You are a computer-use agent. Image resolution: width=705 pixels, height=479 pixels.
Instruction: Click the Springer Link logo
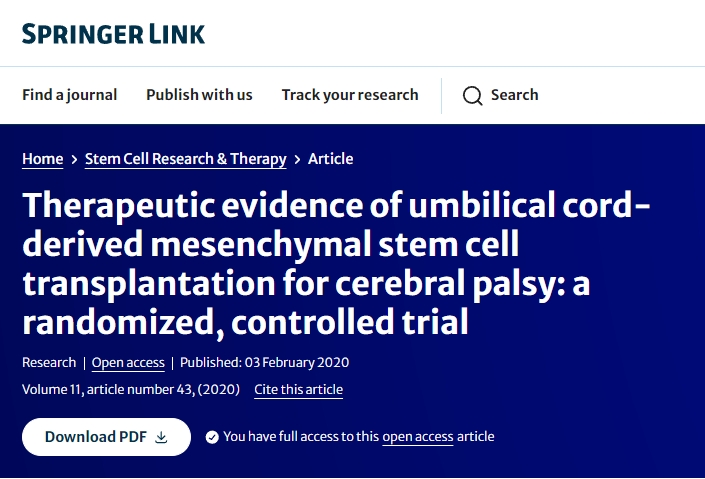[x=113, y=33]
